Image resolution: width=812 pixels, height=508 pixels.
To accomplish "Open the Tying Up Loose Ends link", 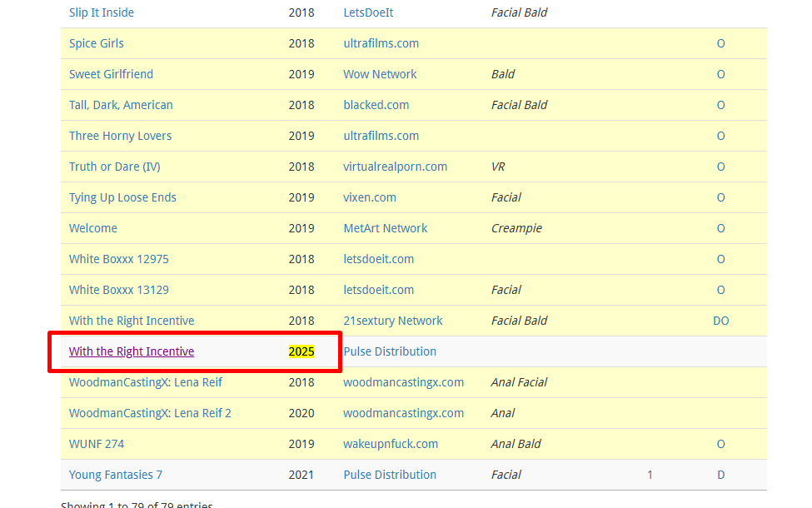I will point(122,197).
